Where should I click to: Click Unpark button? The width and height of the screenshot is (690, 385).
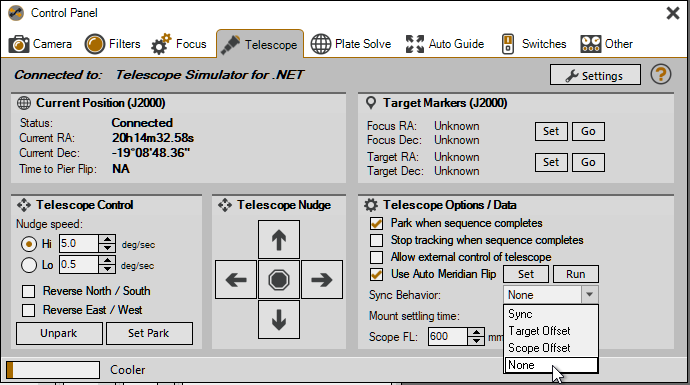(59, 334)
